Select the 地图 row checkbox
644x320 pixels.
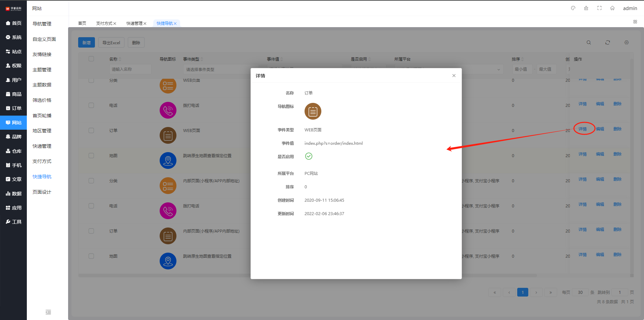click(91, 155)
